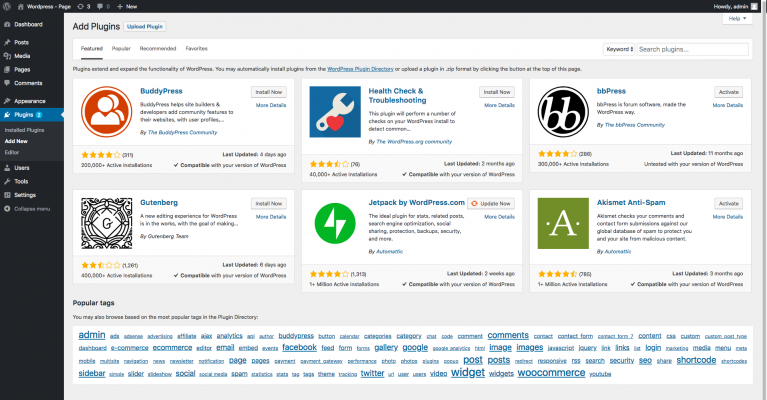Open Automattic author link under Akismet
The image size is (767, 400).
click(x=617, y=251)
